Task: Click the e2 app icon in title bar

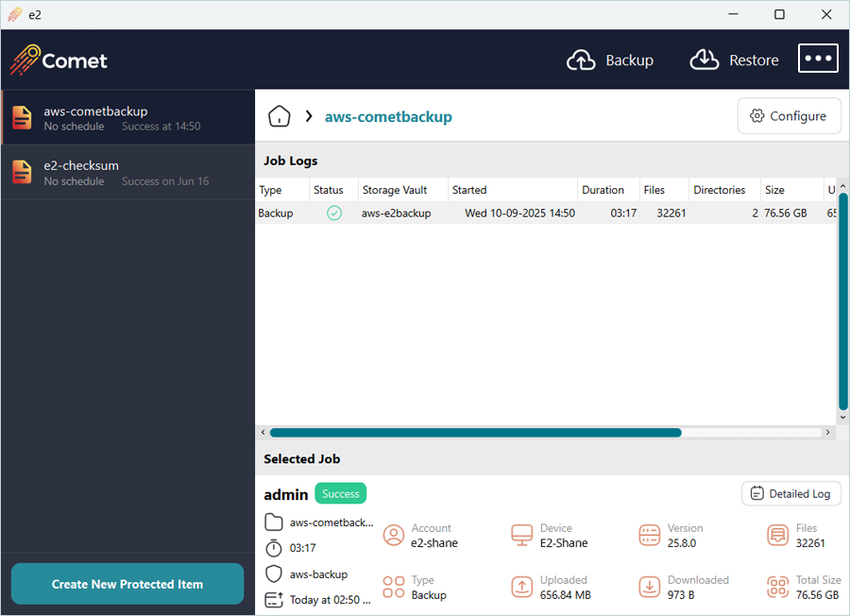Action: click(x=14, y=14)
